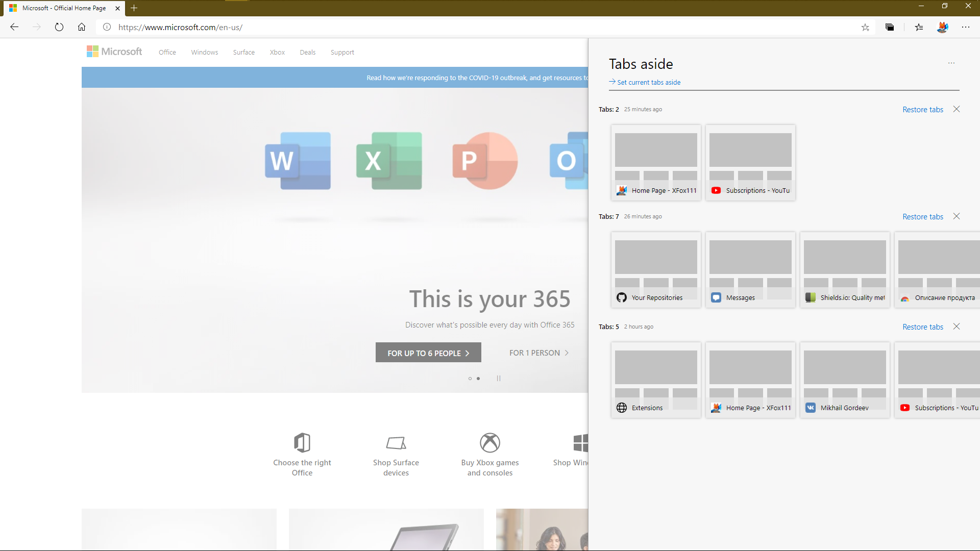
Task: Click the Excel app icon
Action: 389,161
